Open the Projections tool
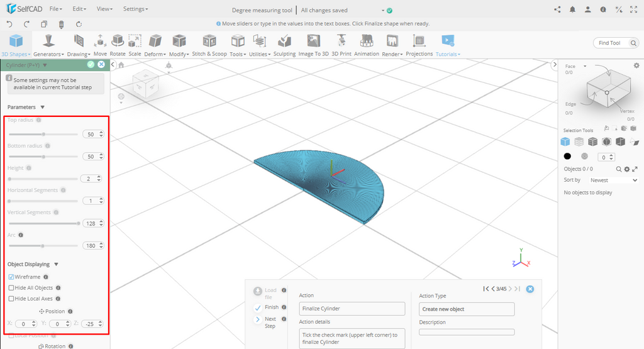Viewport: 644px width, 349px height. [419, 45]
